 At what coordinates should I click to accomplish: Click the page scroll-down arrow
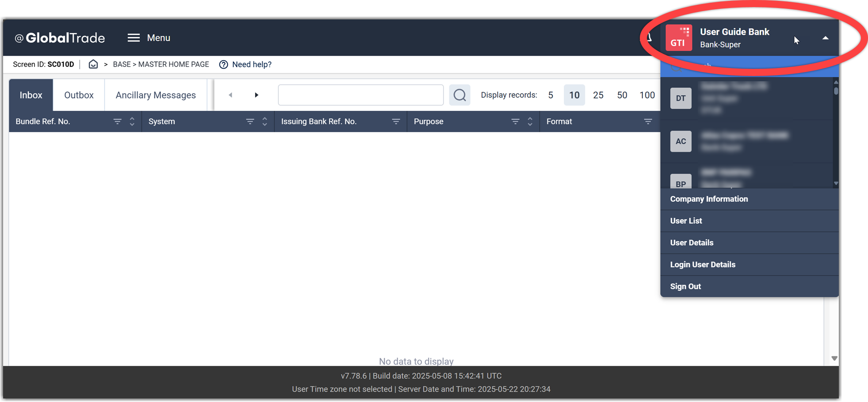(x=834, y=358)
